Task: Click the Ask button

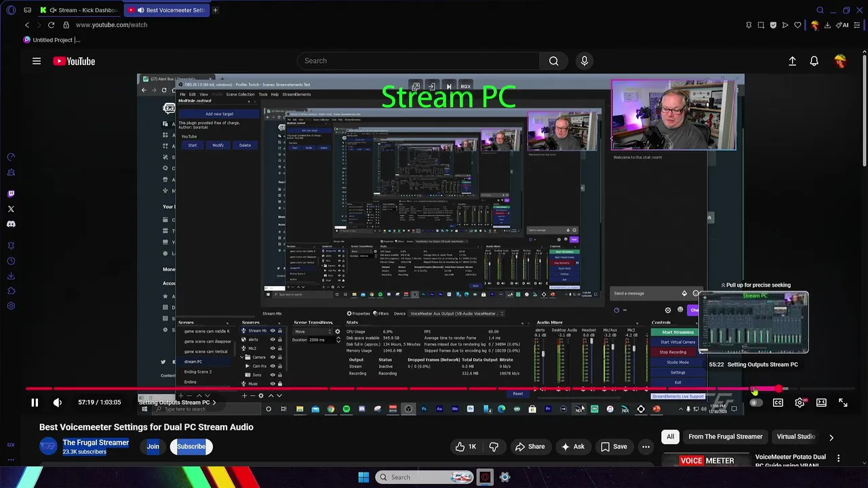Action: (573, 447)
